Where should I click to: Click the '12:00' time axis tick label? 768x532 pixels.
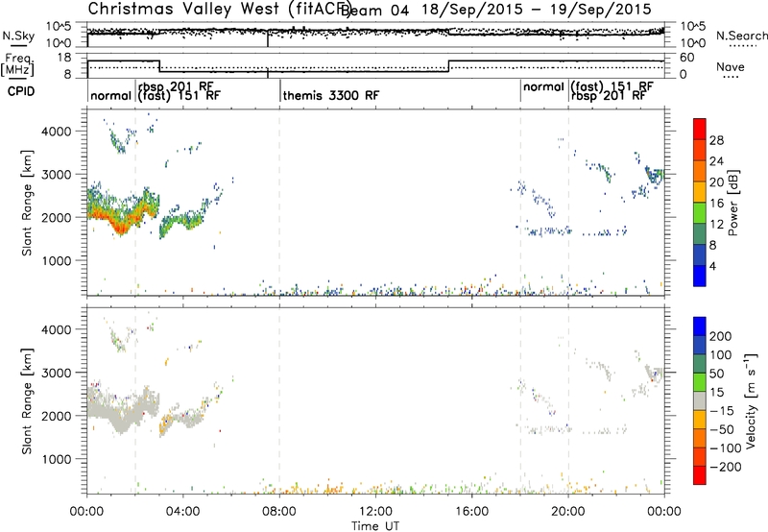pyautogui.click(x=375, y=512)
